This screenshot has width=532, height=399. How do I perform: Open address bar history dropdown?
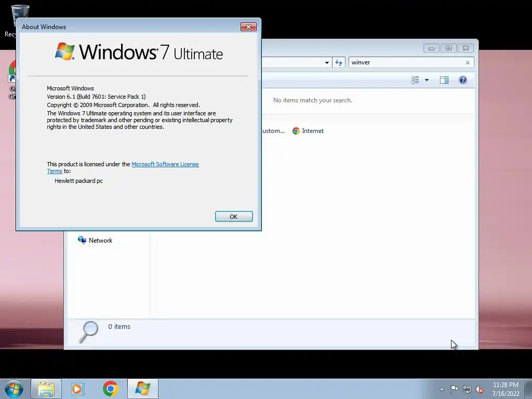click(x=327, y=62)
